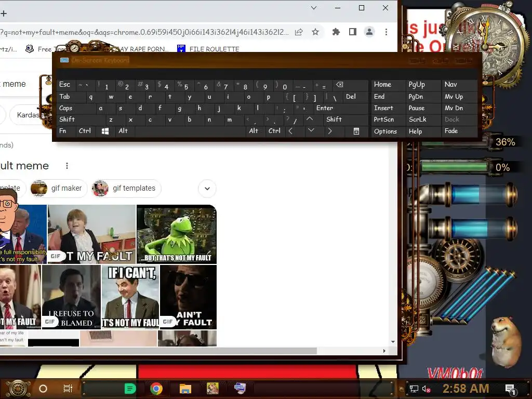Toggle the Caps key on On-Screen Keyboard
Viewport: 532px width, 399px height.
(76, 108)
